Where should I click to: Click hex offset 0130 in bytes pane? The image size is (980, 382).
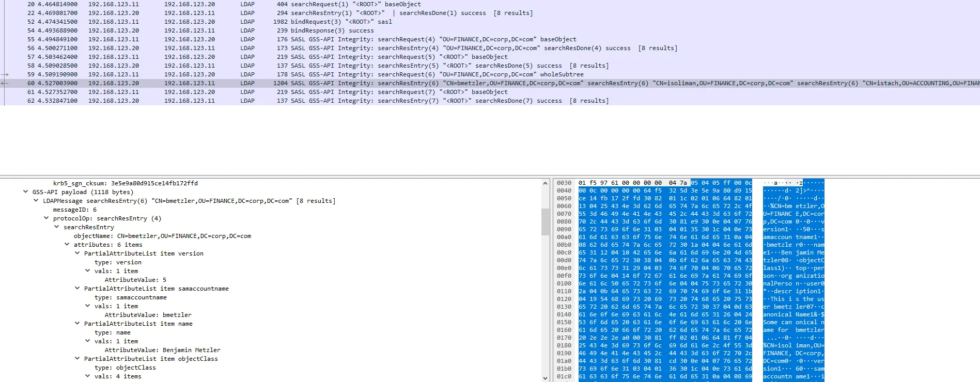tap(564, 307)
